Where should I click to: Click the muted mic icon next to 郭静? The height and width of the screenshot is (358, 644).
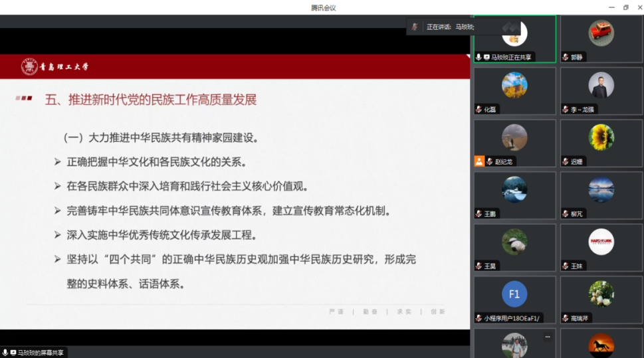(x=565, y=57)
